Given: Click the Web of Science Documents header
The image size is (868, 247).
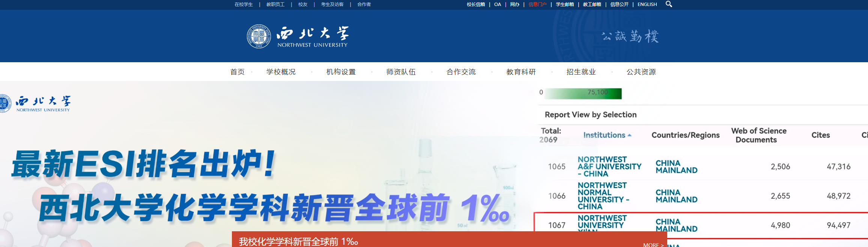Looking at the screenshot, I should pyautogui.click(x=758, y=135).
